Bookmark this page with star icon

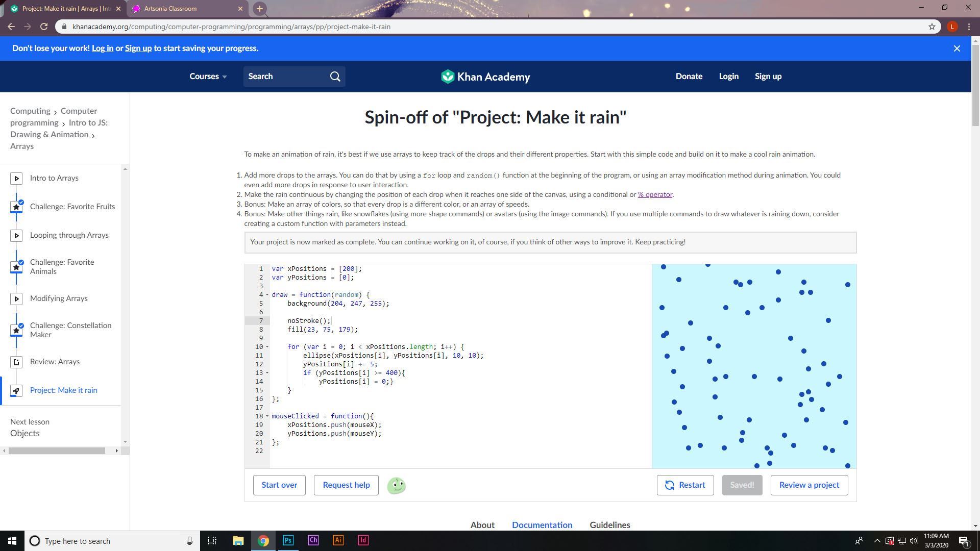click(932, 27)
